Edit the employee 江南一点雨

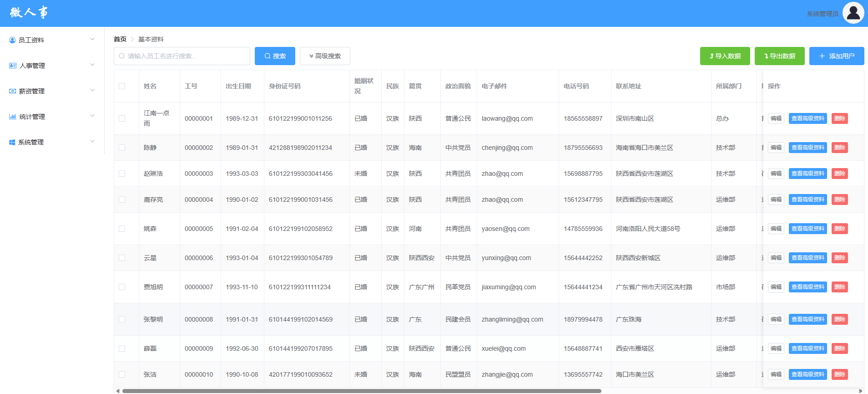click(776, 118)
